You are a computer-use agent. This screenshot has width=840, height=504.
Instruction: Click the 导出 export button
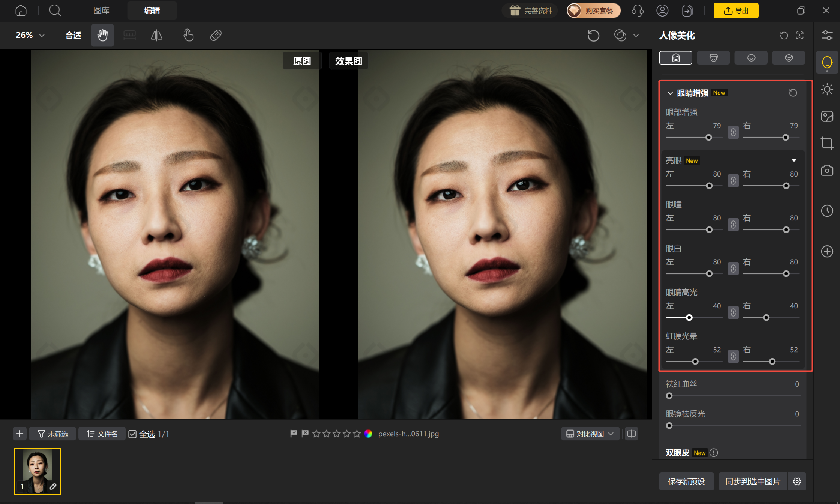point(736,10)
